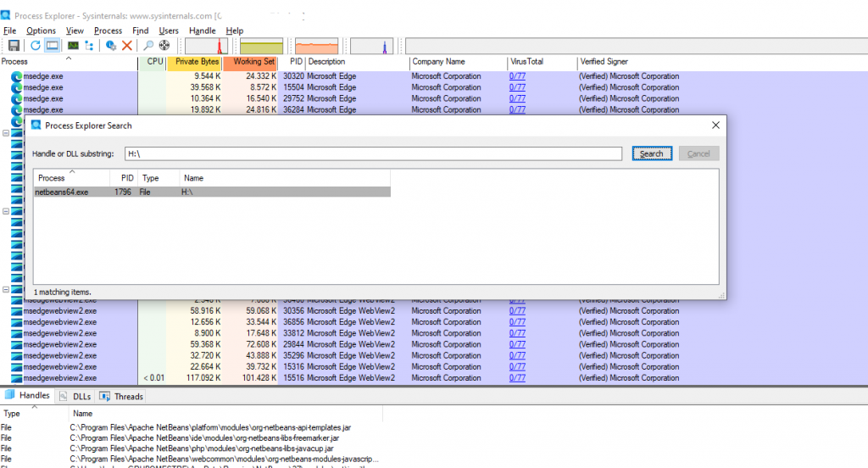Open the View menu
The width and height of the screenshot is (868, 468).
[x=75, y=31]
